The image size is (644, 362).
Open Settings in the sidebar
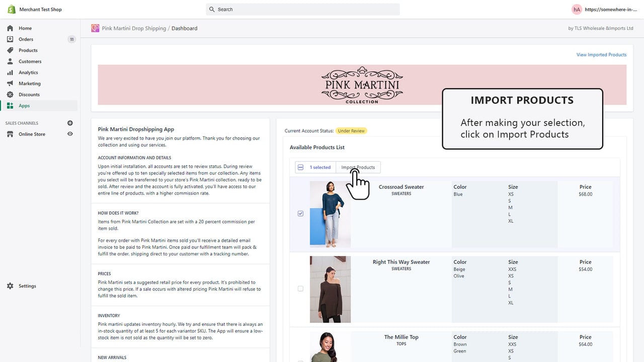click(x=27, y=286)
